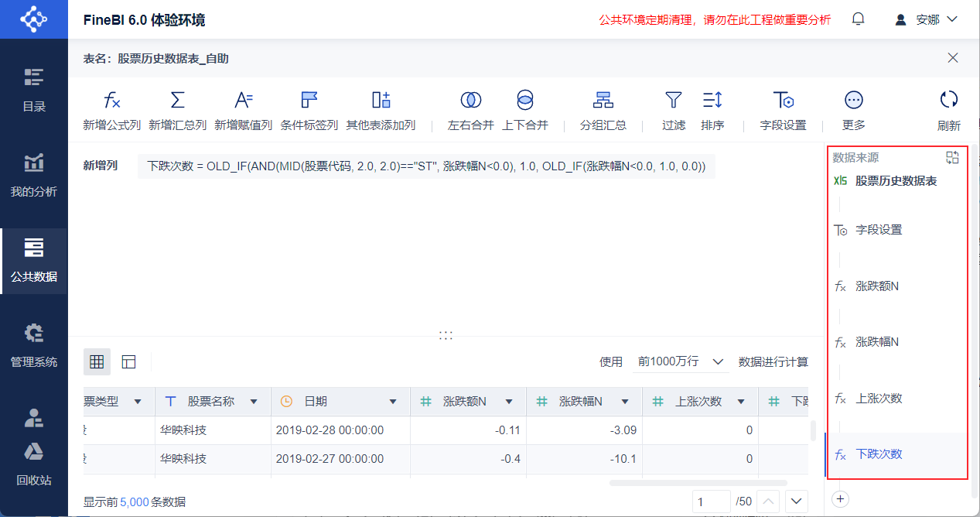Screen dimensions: 980x517
Task: Open the 公共数据 sidebar section
Action: click(x=33, y=261)
